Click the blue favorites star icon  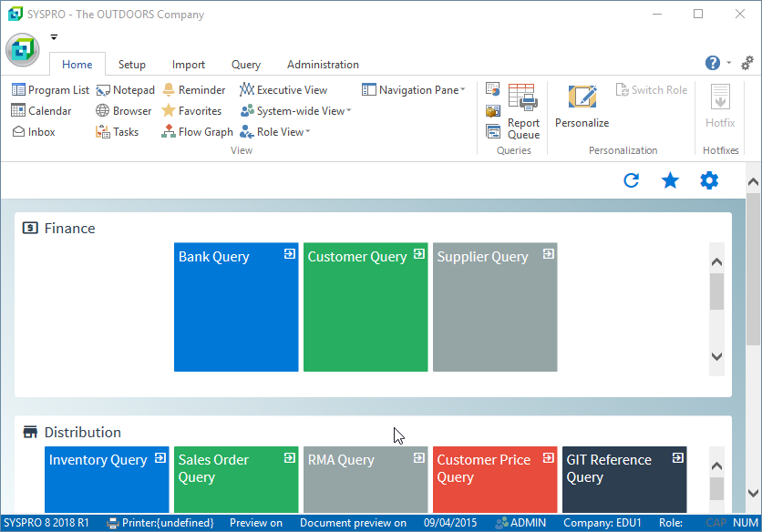670,180
